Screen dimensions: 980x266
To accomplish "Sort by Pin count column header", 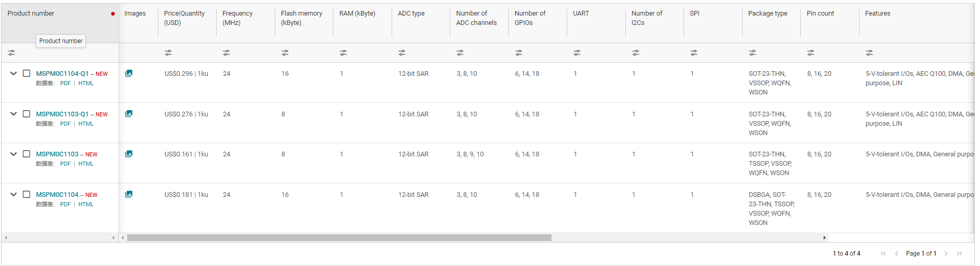I will [820, 14].
